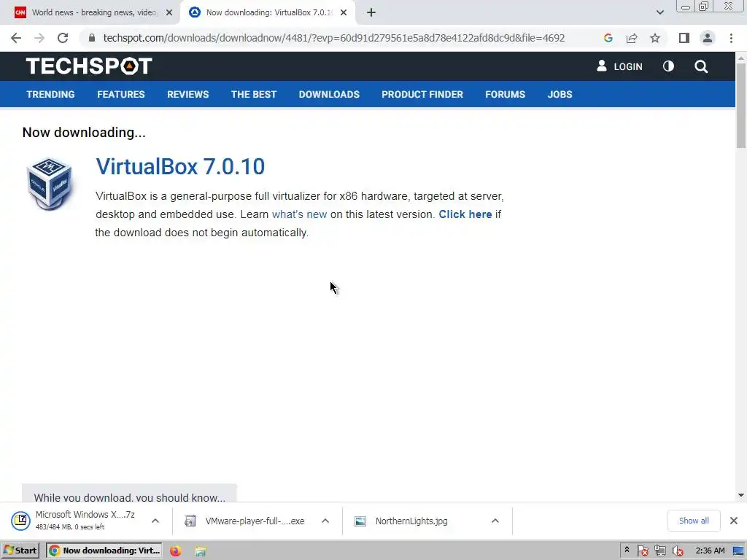
Task: Share this page via the share icon
Action: click(x=632, y=38)
